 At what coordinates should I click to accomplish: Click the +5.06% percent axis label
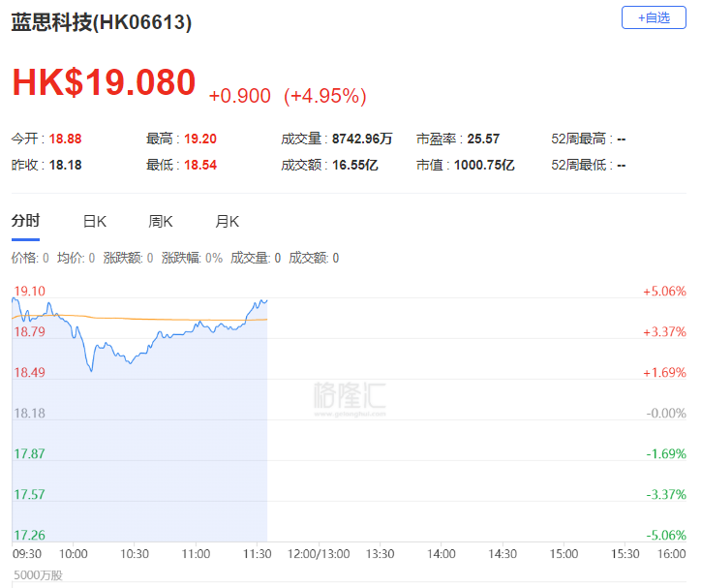664,292
